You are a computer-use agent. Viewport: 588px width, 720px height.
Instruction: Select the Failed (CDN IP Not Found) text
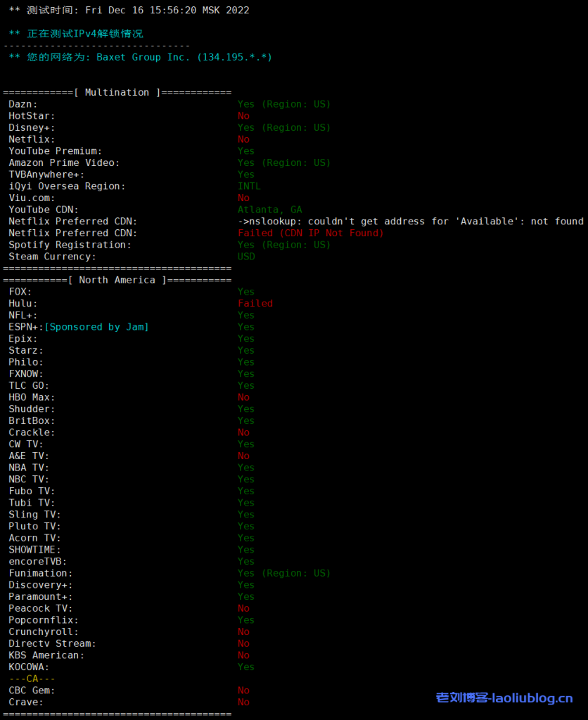coord(310,233)
